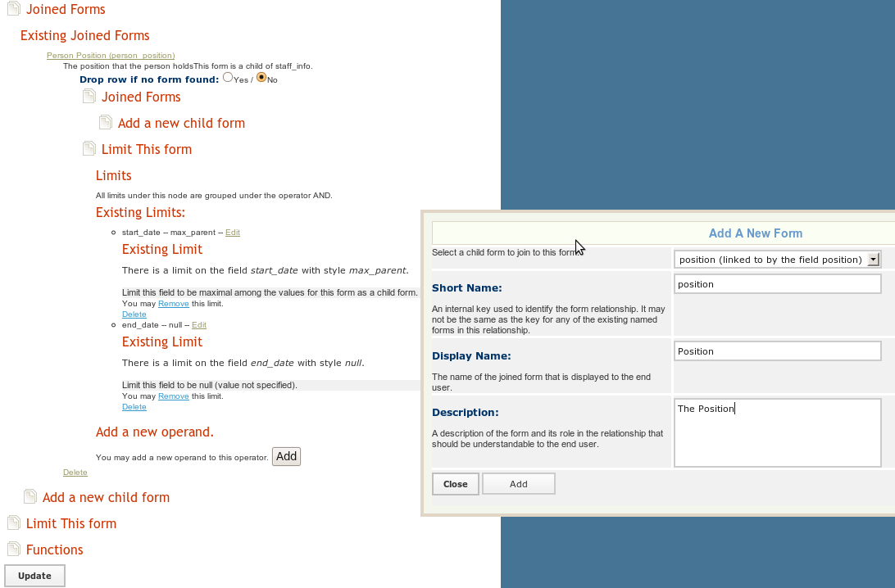Expand the Functions heading

[x=55, y=550]
